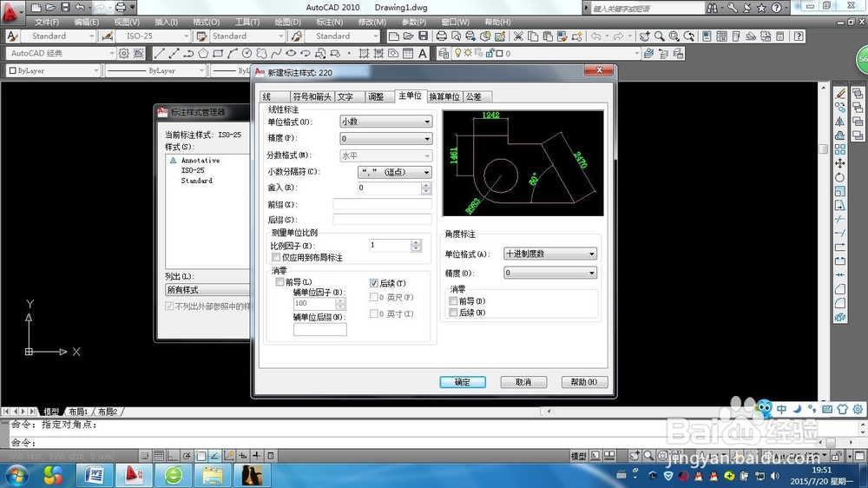Select the Multiline Text tool

click(x=423, y=53)
